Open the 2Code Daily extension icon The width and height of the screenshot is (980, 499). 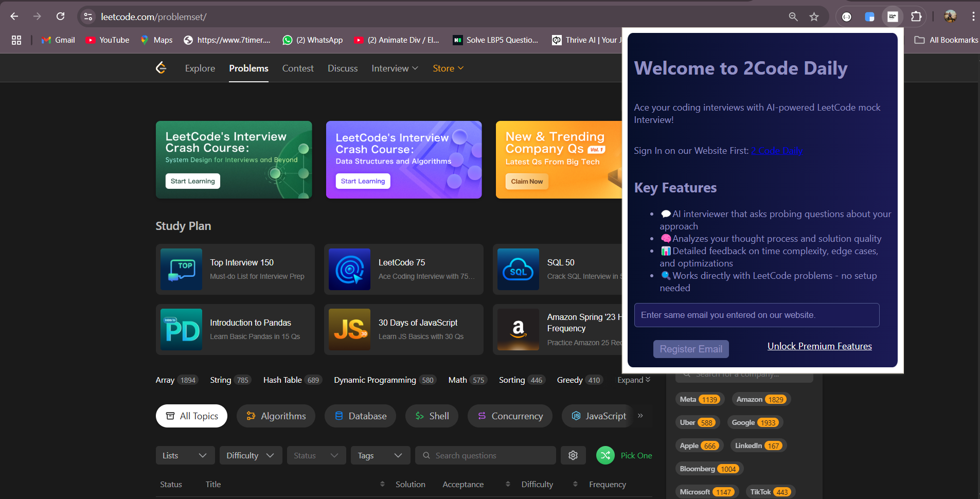pyautogui.click(x=893, y=17)
